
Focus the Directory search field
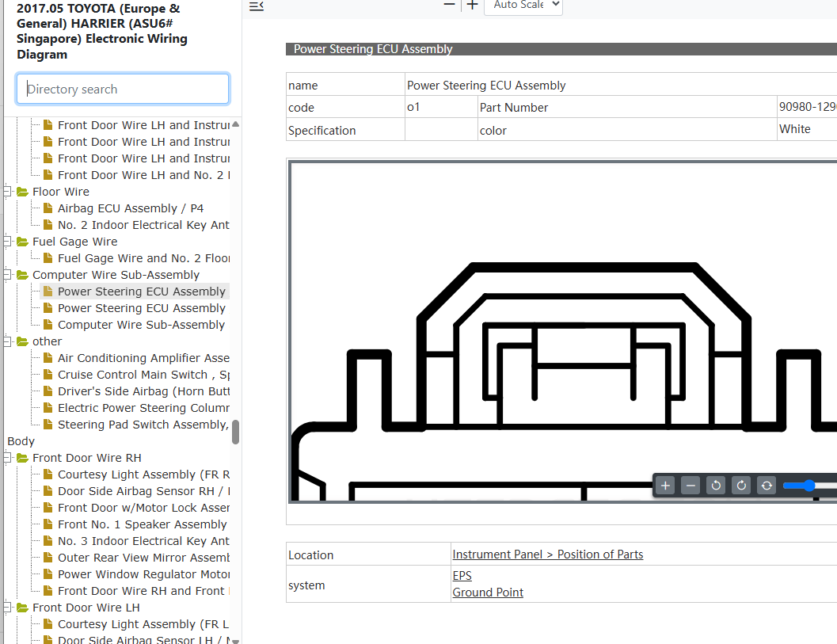123,89
